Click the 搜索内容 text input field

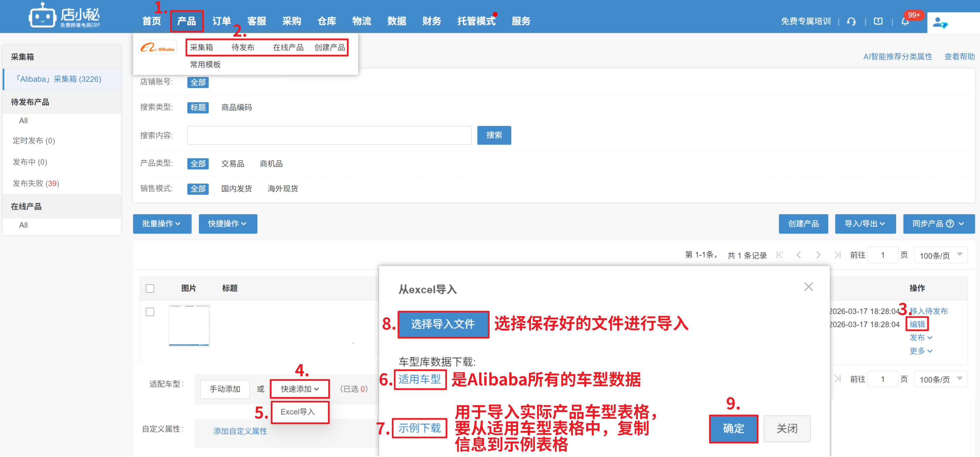coord(329,135)
